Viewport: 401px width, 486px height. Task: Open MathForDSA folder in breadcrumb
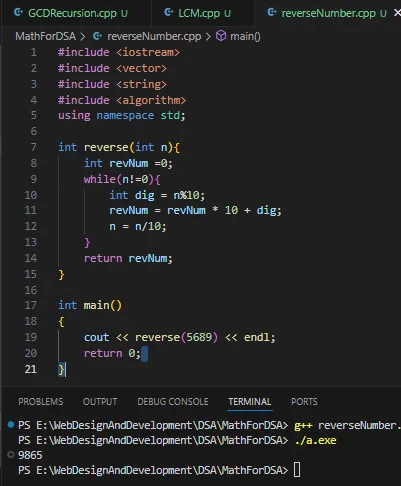[x=45, y=36]
